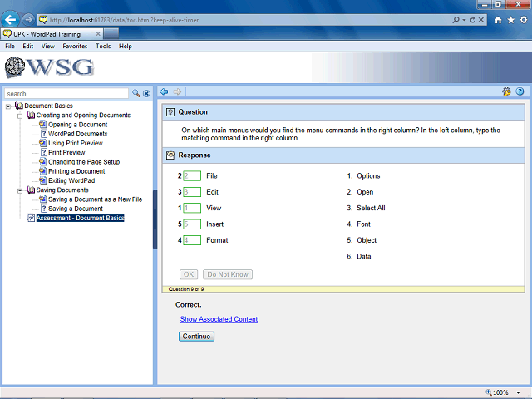
Task: Collapse Creating and Opening Documents node
Action: (20, 116)
